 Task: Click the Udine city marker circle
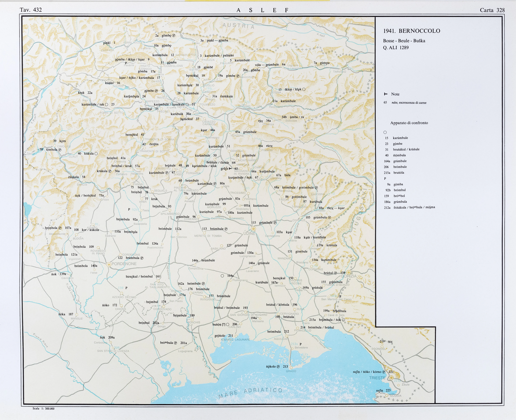pyautogui.click(x=253, y=229)
